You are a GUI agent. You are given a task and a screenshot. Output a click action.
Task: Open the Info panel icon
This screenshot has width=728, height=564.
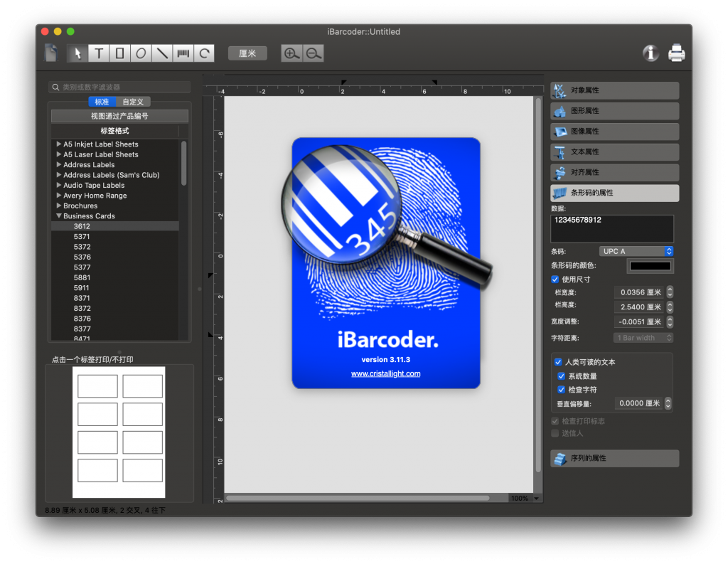pos(651,53)
